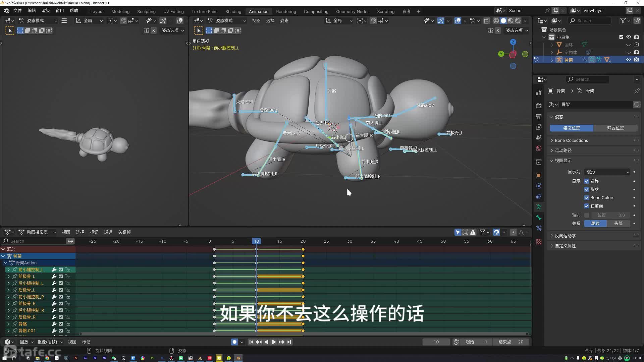Hide 骨架 object in outliner viewport
This screenshot has width=644, height=362.
coord(629,60)
